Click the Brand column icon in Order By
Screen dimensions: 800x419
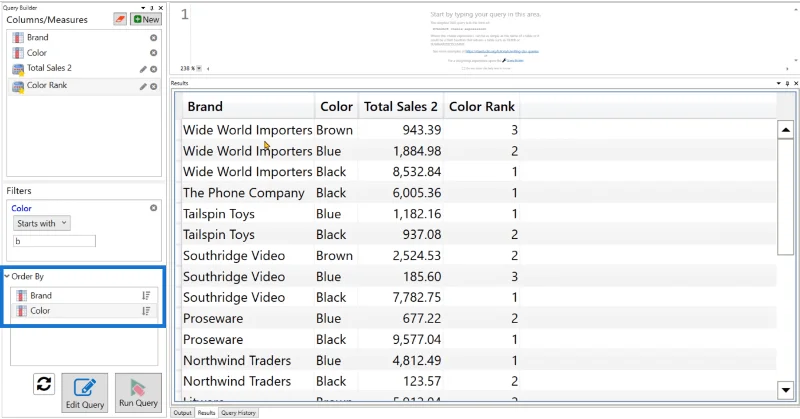[21, 295]
